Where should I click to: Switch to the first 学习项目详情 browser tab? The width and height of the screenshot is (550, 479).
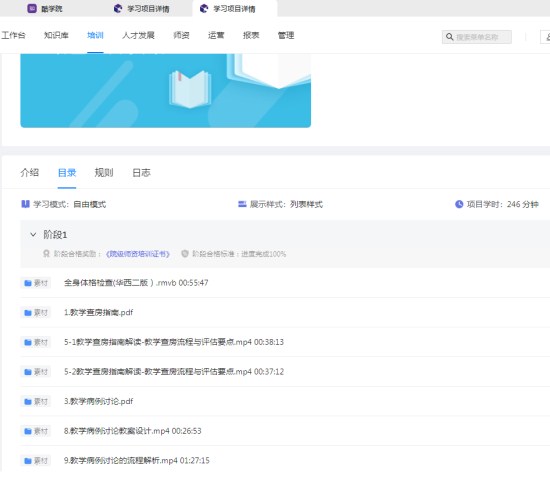pyautogui.click(x=142, y=8)
